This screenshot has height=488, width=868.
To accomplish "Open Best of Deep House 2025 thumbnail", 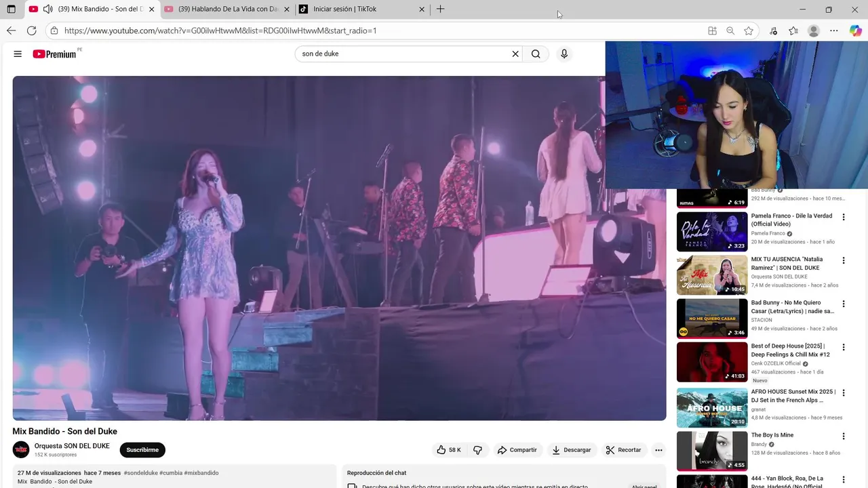I will click(712, 362).
